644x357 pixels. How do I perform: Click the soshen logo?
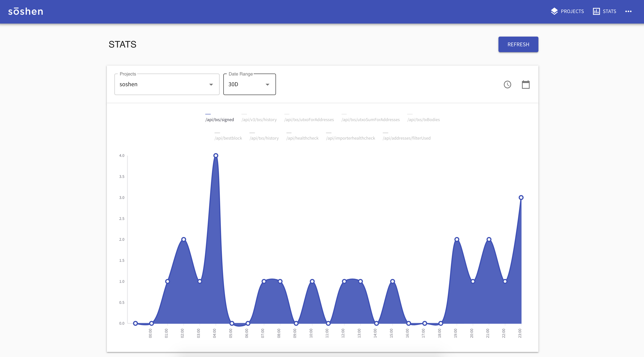pyautogui.click(x=25, y=12)
